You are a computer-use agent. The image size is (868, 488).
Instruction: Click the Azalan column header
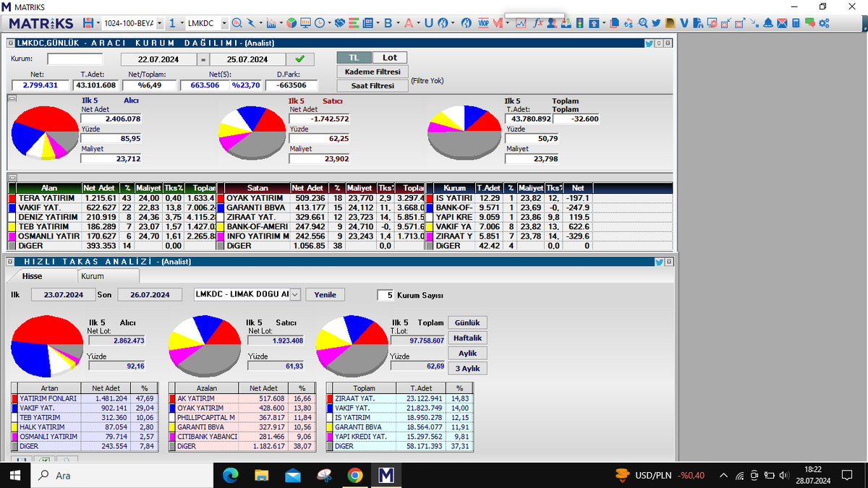pyautogui.click(x=207, y=388)
